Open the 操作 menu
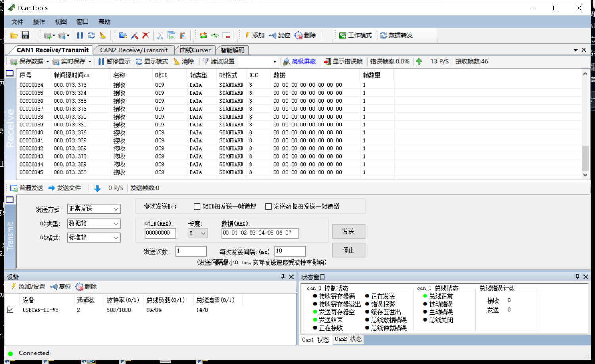Viewport: 595px width, 364px height. click(39, 22)
